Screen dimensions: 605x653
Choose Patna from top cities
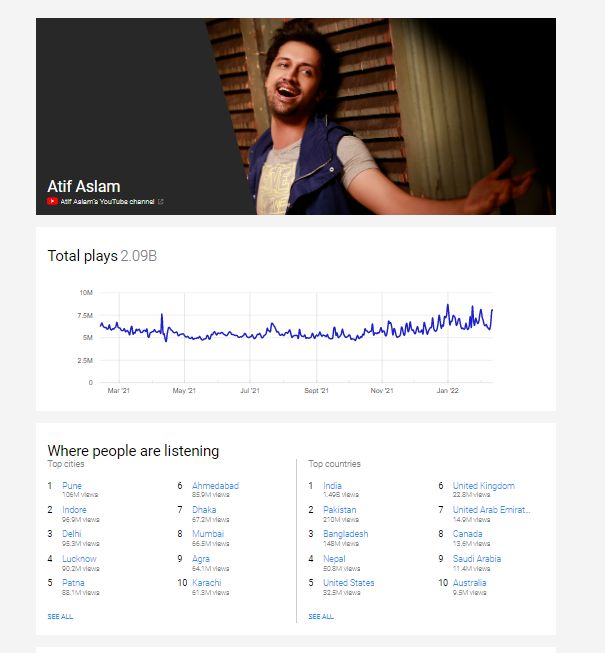tap(73, 583)
